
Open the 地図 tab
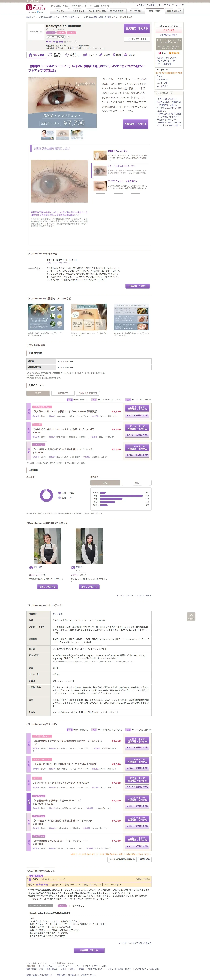[117, 55]
